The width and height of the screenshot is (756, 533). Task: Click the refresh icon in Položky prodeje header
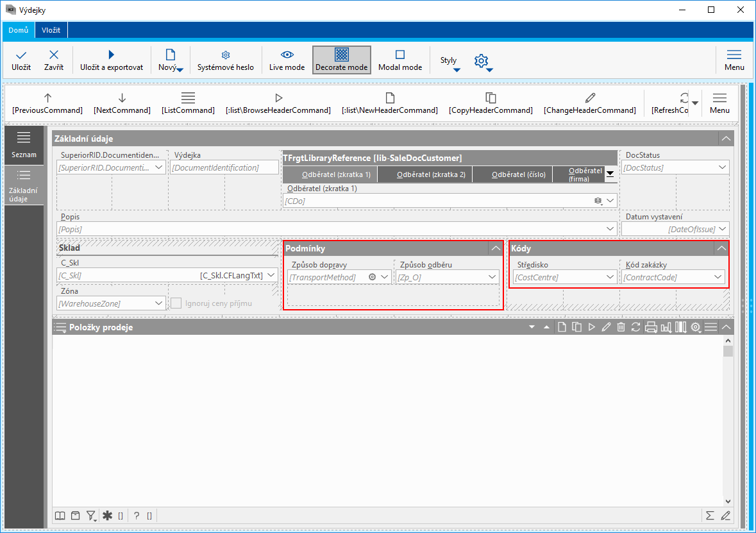[635, 327]
